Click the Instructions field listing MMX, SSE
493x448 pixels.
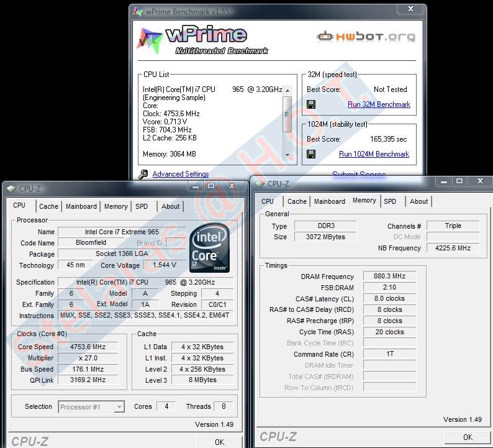(146, 315)
